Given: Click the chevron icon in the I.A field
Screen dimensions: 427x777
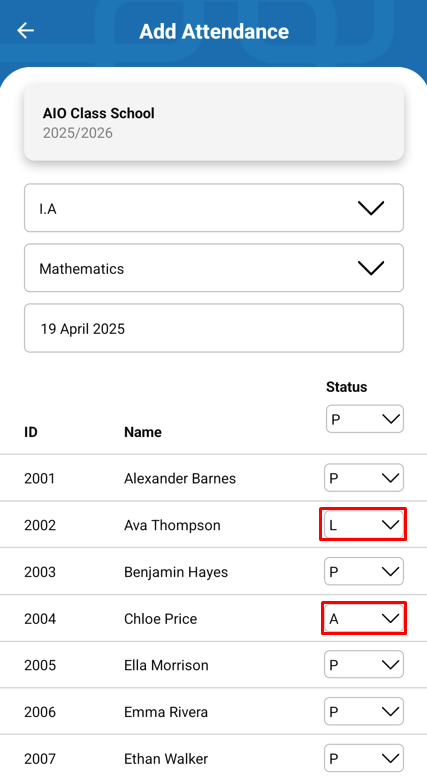Looking at the screenshot, I should [371, 208].
